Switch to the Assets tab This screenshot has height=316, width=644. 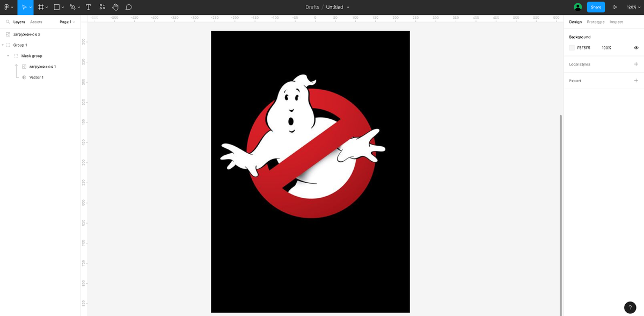(36, 22)
